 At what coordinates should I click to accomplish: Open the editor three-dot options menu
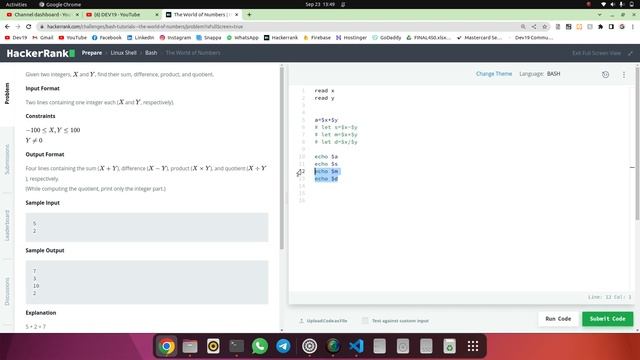pyautogui.click(x=624, y=75)
